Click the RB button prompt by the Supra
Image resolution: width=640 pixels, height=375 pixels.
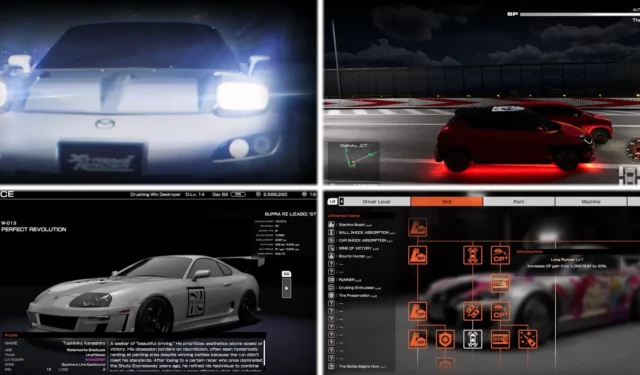(x=286, y=274)
